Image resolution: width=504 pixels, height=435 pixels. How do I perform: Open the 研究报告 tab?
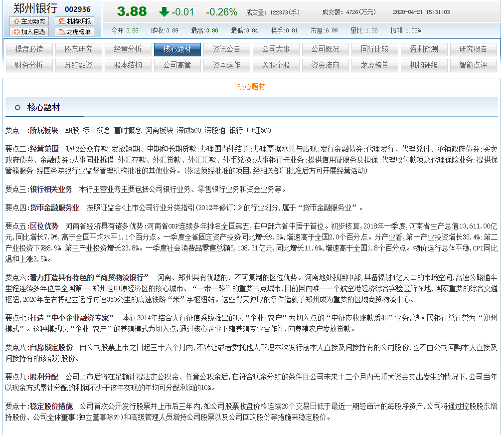pos(473,49)
